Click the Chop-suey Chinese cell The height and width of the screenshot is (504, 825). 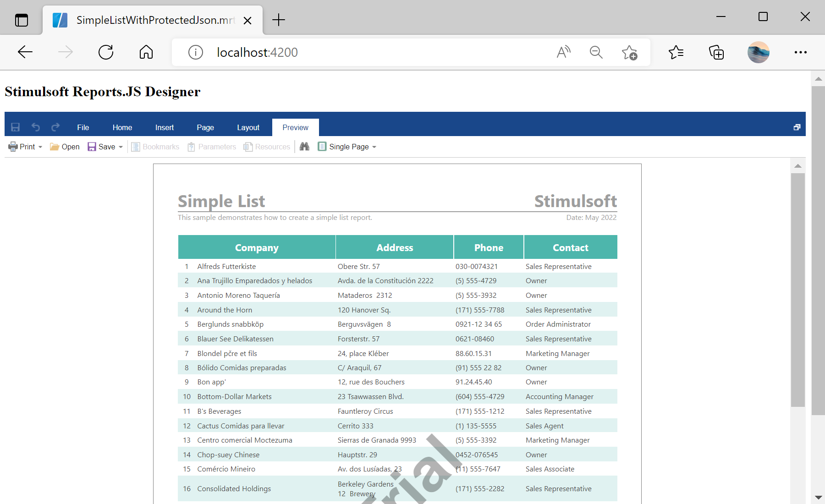pyautogui.click(x=228, y=455)
